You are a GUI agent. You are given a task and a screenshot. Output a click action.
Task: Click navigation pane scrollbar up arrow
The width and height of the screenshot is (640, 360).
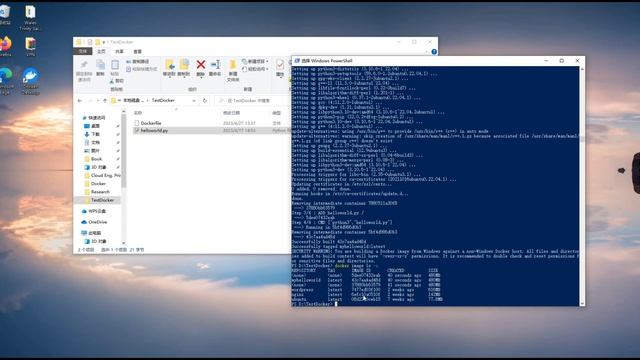point(124,111)
